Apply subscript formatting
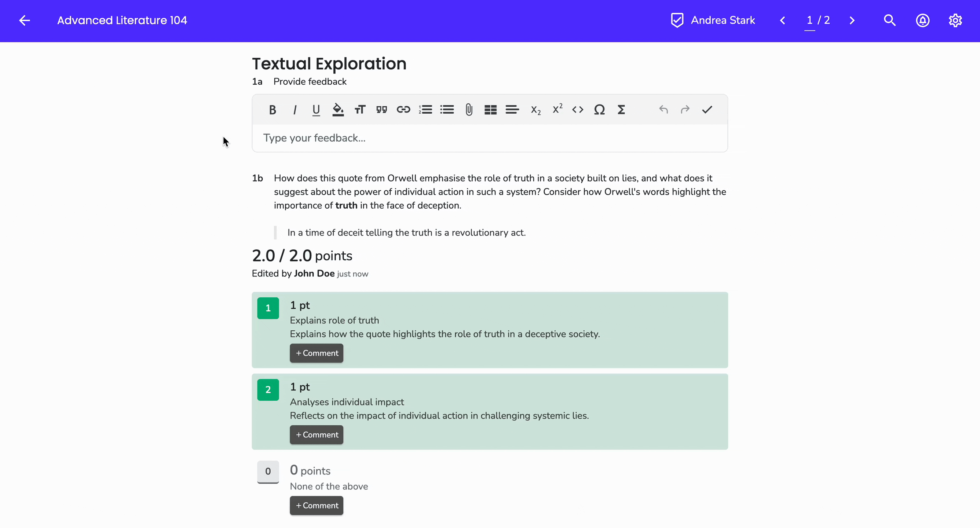 (x=535, y=110)
